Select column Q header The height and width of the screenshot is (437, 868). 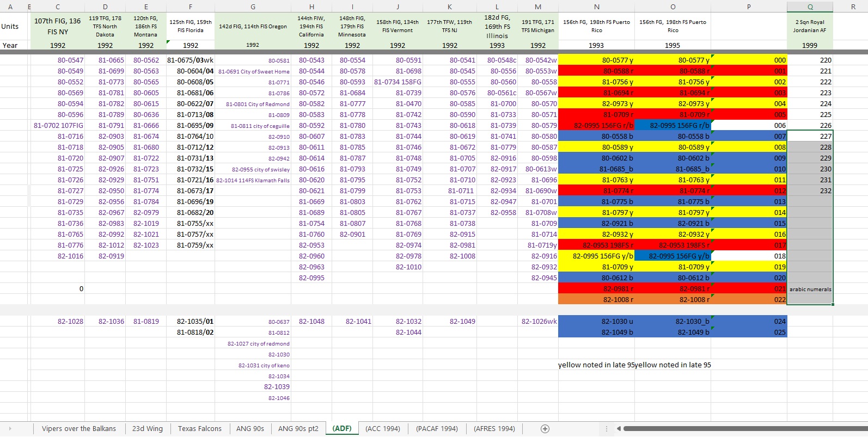pos(810,7)
